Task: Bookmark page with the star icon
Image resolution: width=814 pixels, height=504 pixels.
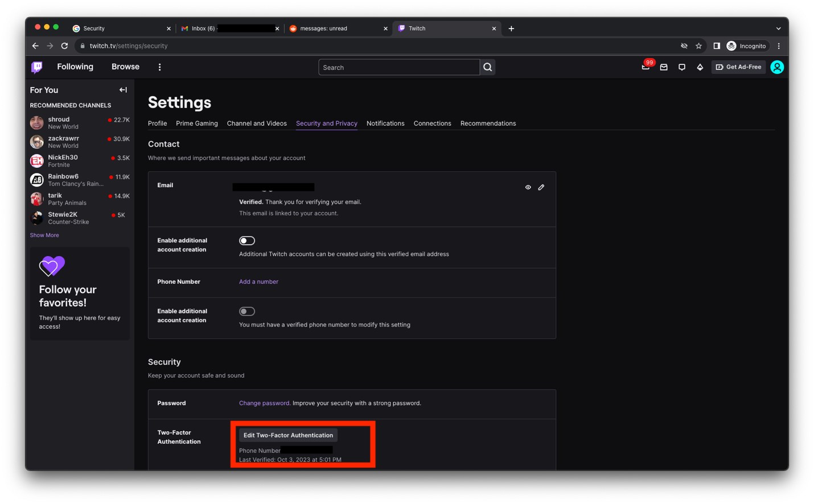Action: (x=699, y=46)
